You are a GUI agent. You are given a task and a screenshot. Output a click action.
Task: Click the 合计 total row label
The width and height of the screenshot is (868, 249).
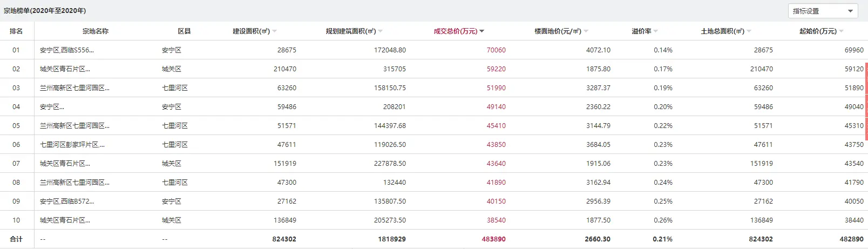pos(16,239)
